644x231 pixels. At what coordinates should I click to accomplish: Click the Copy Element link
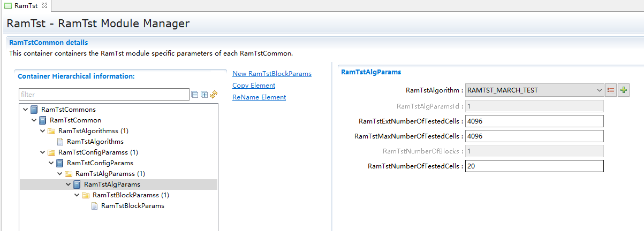254,86
